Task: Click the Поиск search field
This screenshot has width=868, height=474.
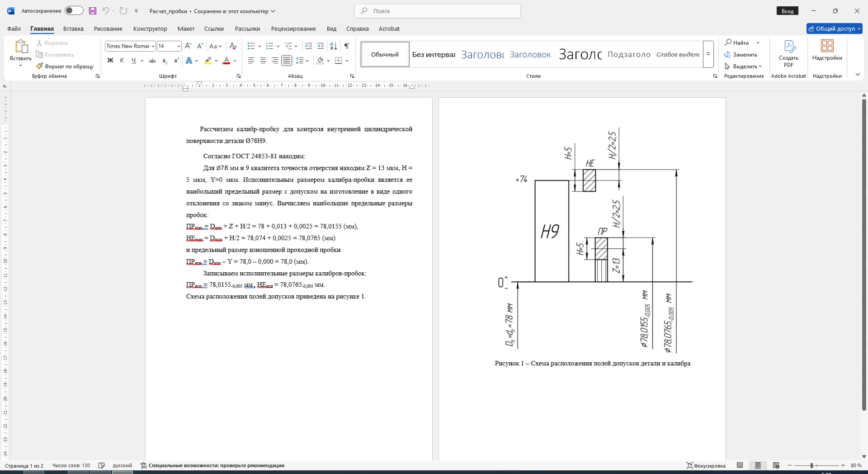Action: [x=438, y=11]
